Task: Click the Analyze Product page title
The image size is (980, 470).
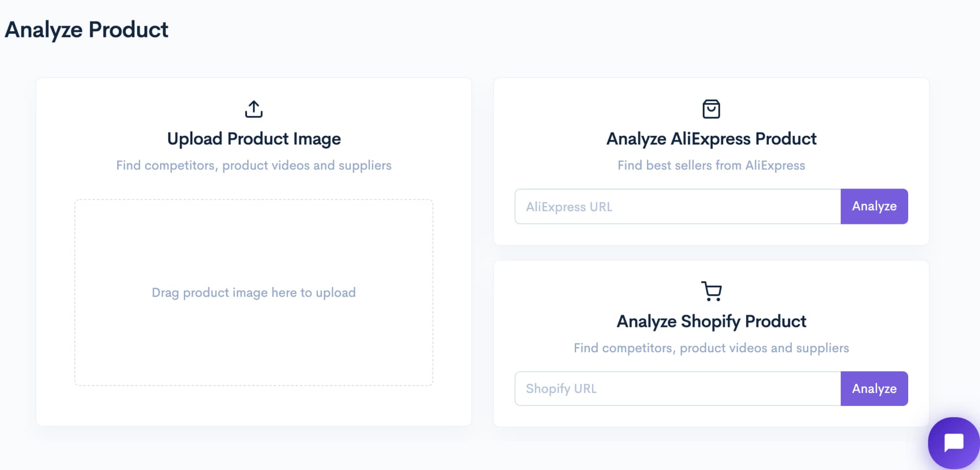Action: 87,30
